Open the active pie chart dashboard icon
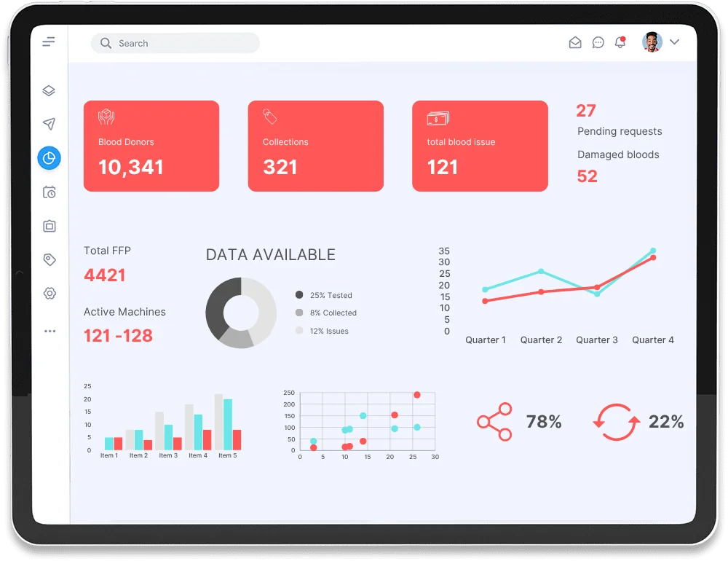This screenshot has width=728, height=561. tap(49, 158)
